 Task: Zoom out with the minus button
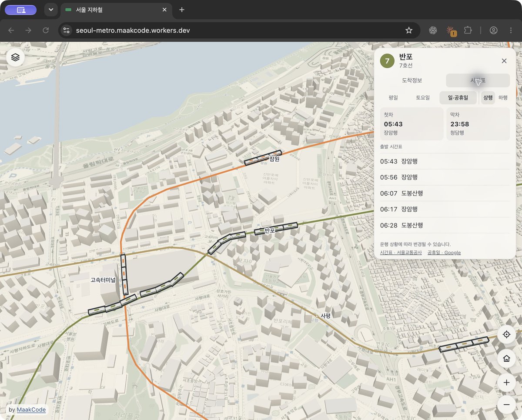[x=506, y=405]
